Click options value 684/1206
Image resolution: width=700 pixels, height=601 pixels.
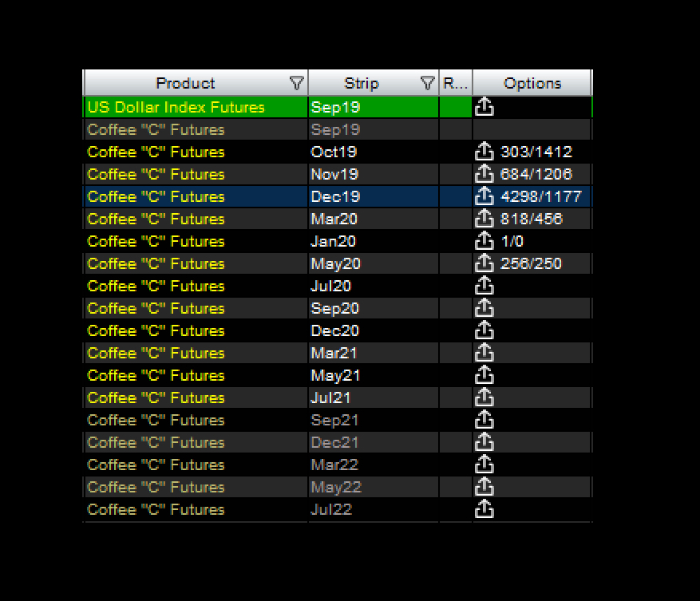[536, 174]
